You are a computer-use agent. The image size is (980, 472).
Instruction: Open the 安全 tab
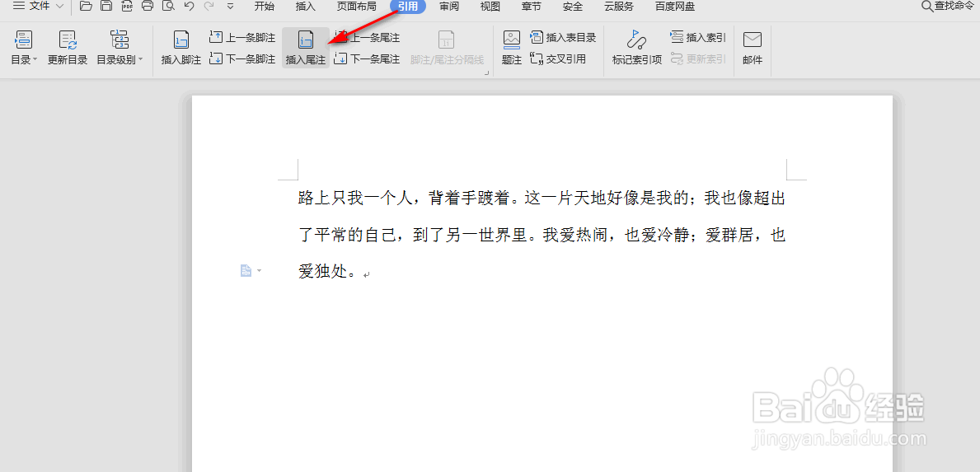coord(573,7)
